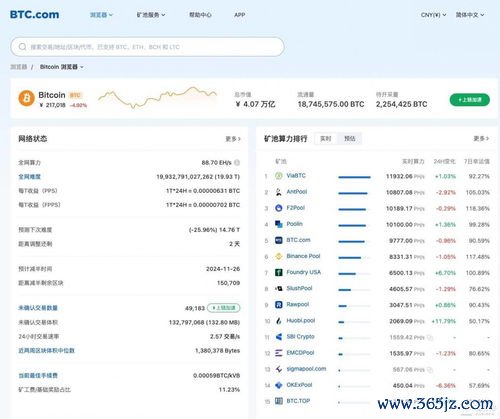Click the search input field

coord(147,47)
